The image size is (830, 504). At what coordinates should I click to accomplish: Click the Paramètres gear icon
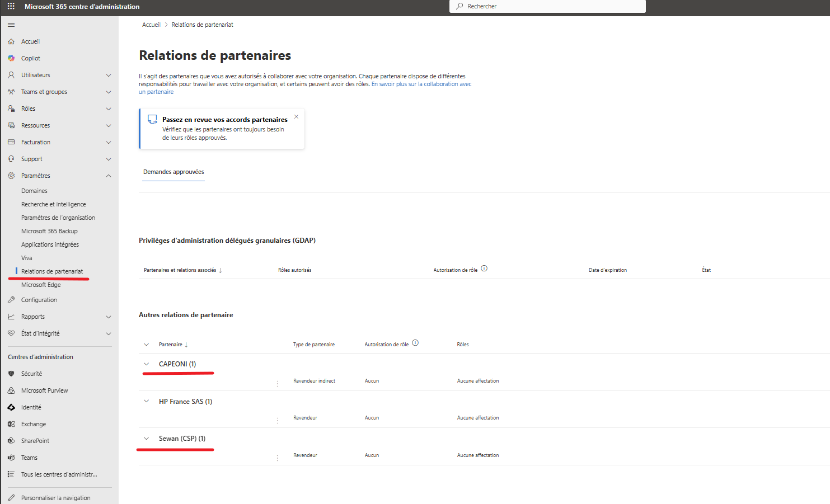click(11, 176)
